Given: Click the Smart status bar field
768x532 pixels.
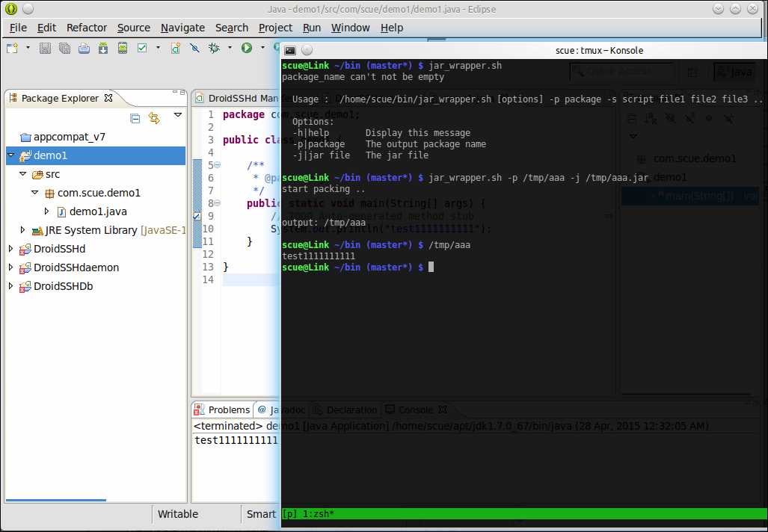Looking at the screenshot, I should pos(261,514).
